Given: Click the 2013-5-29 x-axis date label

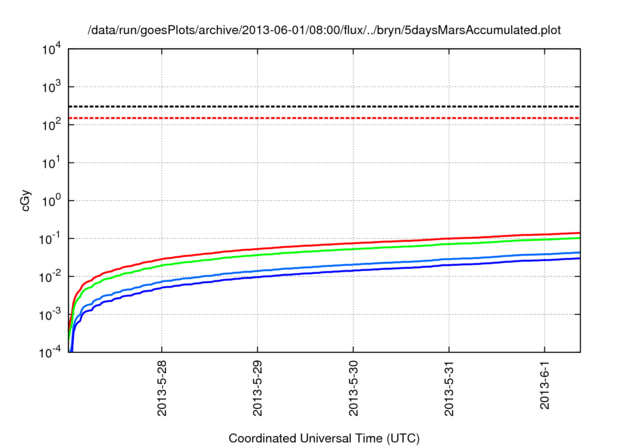Looking at the screenshot, I should pos(258,388).
